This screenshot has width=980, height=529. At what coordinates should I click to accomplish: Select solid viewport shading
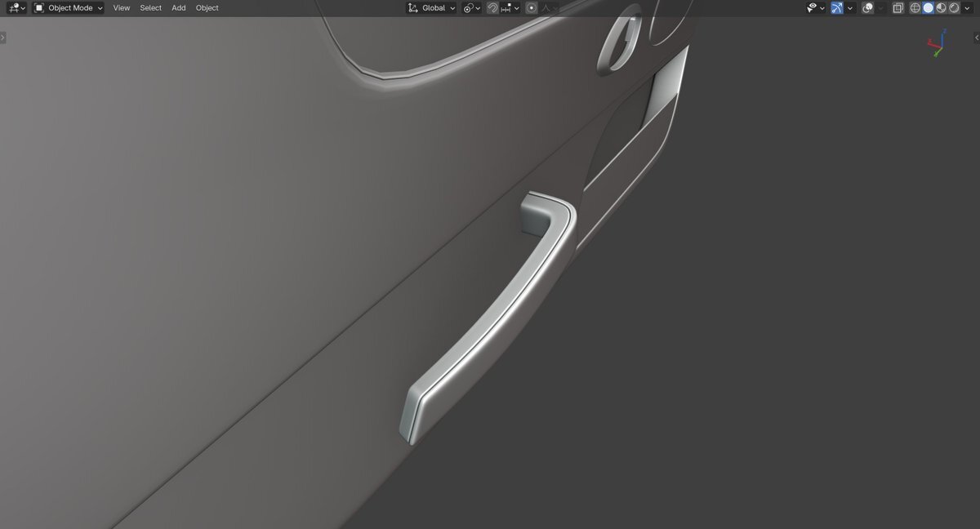[x=929, y=8]
